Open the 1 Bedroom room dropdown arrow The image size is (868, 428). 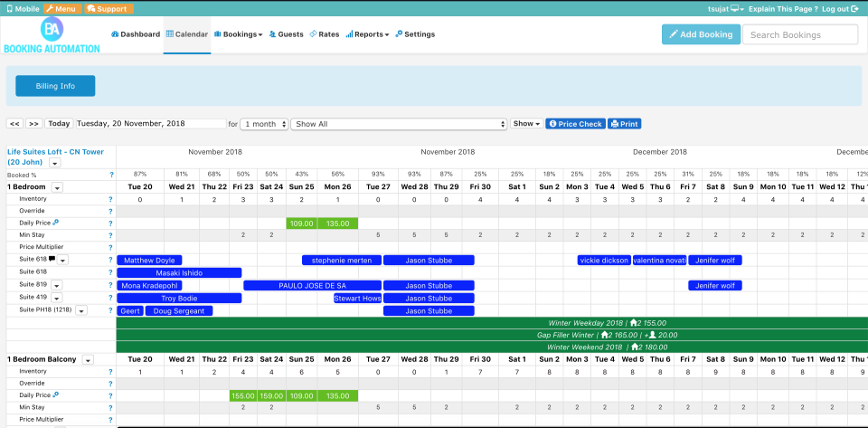click(57, 187)
